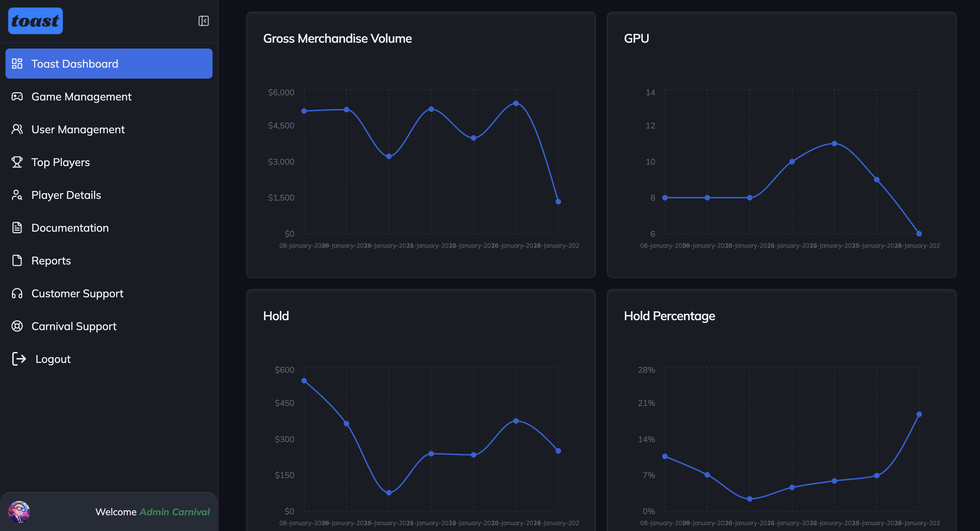This screenshot has width=980, height=531.
Task: Click the final point on Hold Percentage chart
Action: click(x=919, y=414)
